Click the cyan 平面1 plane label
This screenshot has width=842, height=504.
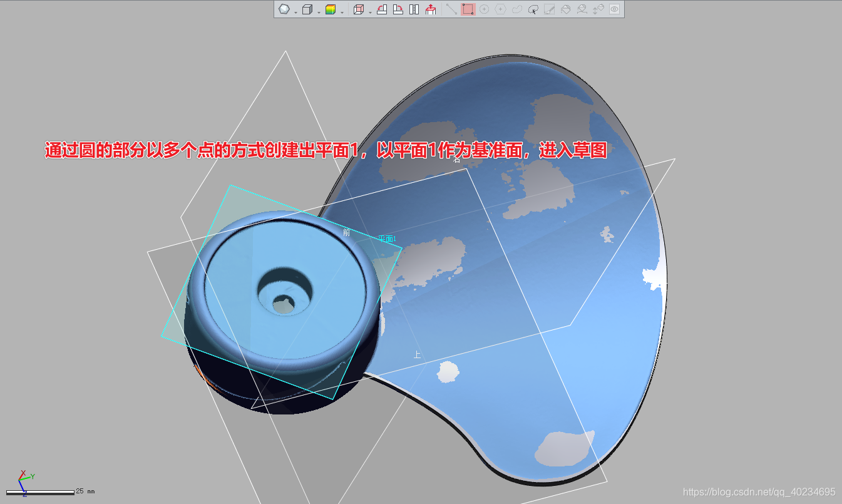click(x=387, y=239)
